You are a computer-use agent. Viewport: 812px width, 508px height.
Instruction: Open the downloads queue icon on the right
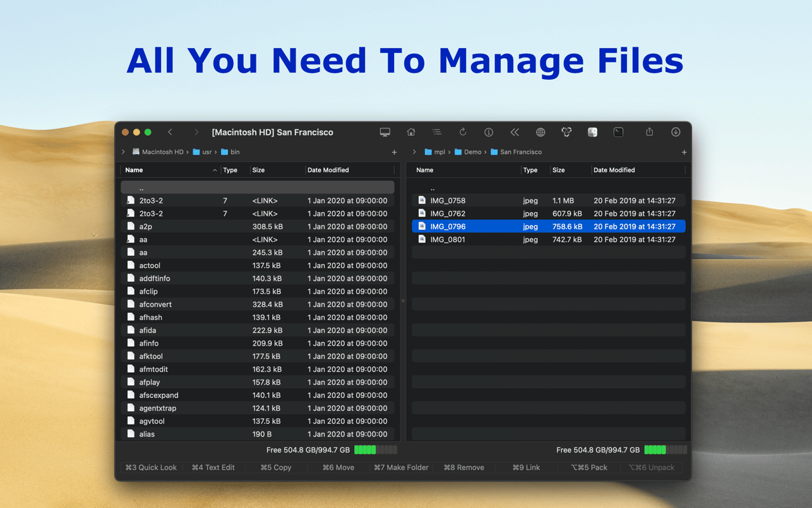click(x=676, y=132)
